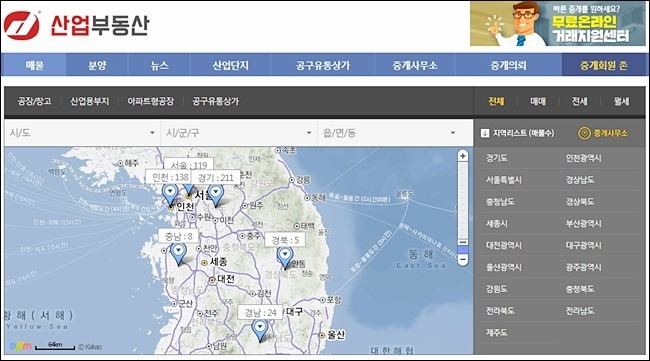Click the map zoom level slider handle
Image resolution: width=650 pixels, height=361 pixels.
(463, 242)
